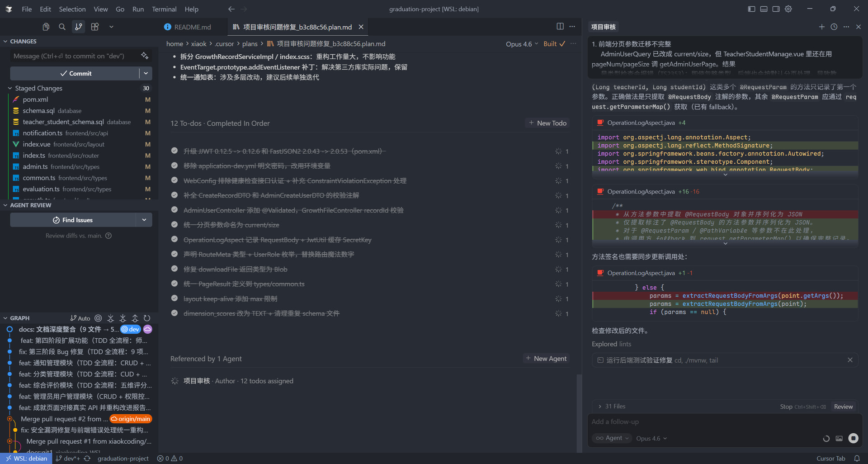This screenshot has width=868, height=464.
Task: Open the Run menu
Action: pos(138,9)
